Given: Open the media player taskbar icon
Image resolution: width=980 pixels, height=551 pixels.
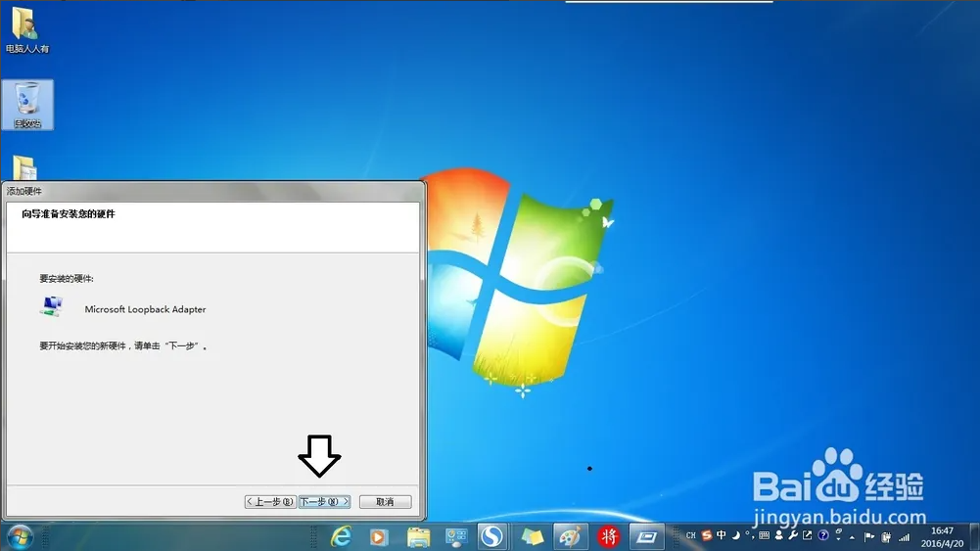Looking at the screenshot, I should pos(379,536).
